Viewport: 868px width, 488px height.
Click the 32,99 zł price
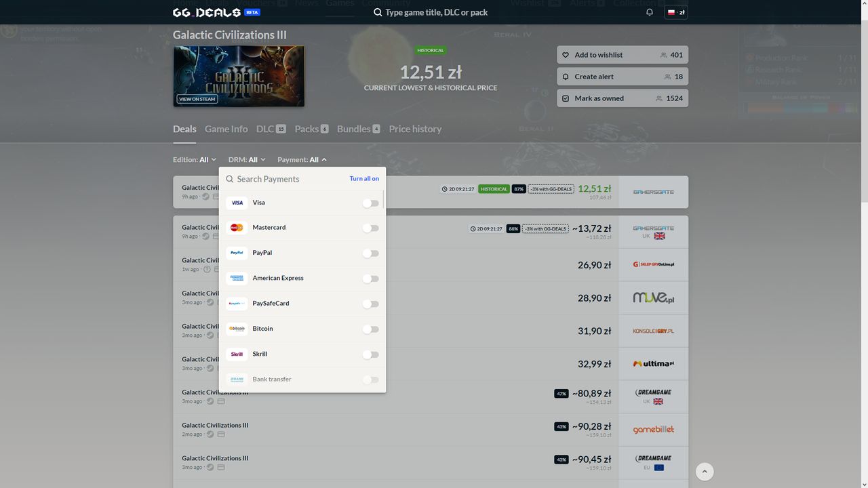(595, 364)
